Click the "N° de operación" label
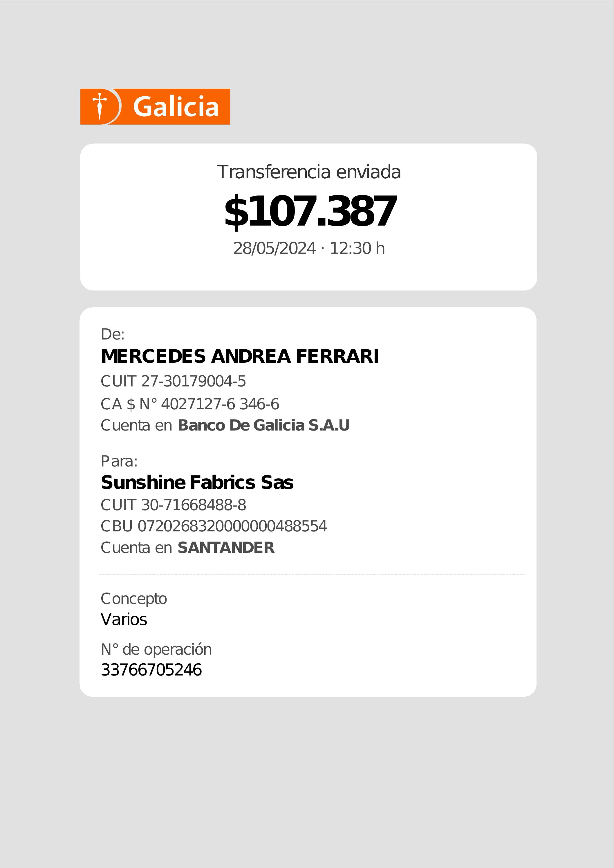Image resolution: width=614 pixels, height=868 pixels. point(156,649)
